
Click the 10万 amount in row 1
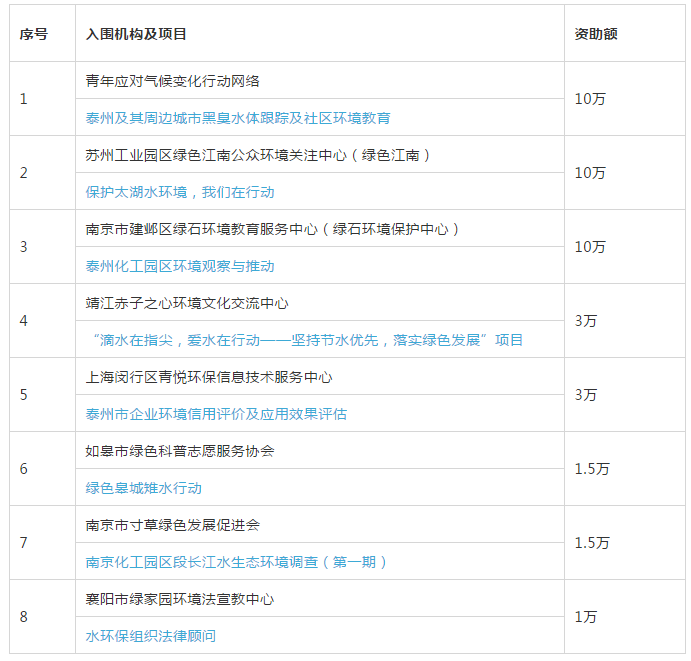point(590,99)
